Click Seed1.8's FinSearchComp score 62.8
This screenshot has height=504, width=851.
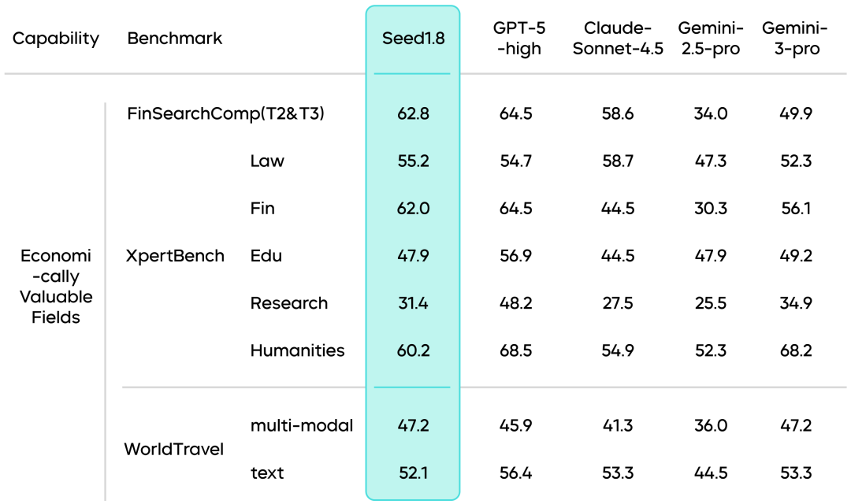(x=413, y=113)
